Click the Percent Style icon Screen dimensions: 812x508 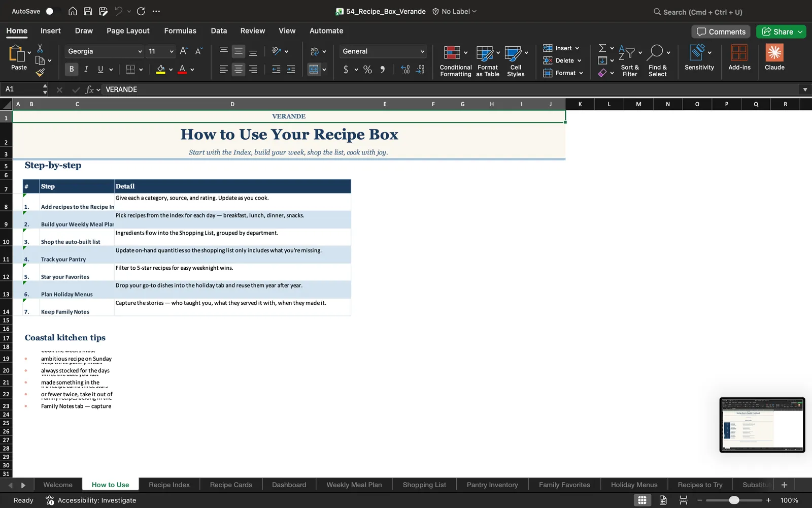tap(367, 69)
